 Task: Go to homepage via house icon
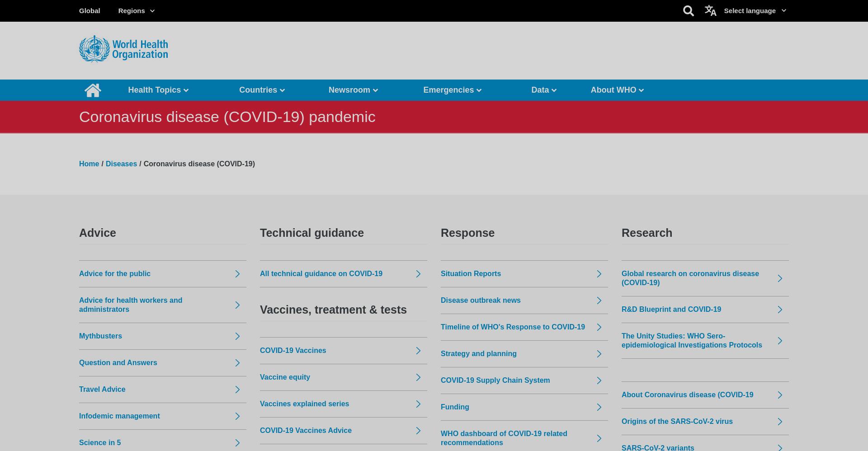tap(93, 90)
